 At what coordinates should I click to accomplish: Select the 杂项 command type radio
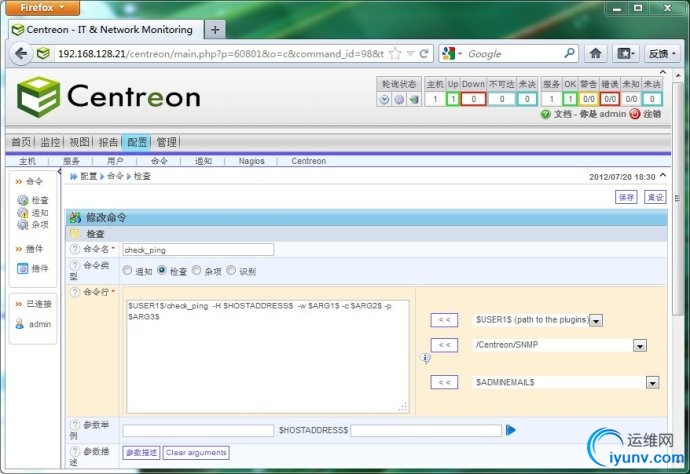coord(196,270)
